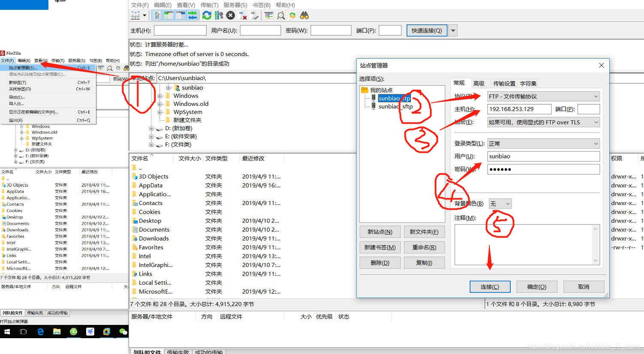Choose 新标签(T) in the open file menu
Image resolution: width=644 pixels, height=354 pixels.
click(48, 83)
